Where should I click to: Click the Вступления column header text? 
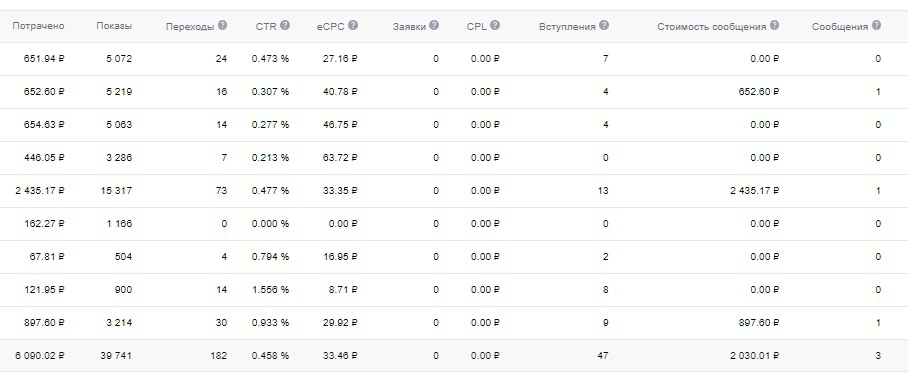click(x=567, y=27)
